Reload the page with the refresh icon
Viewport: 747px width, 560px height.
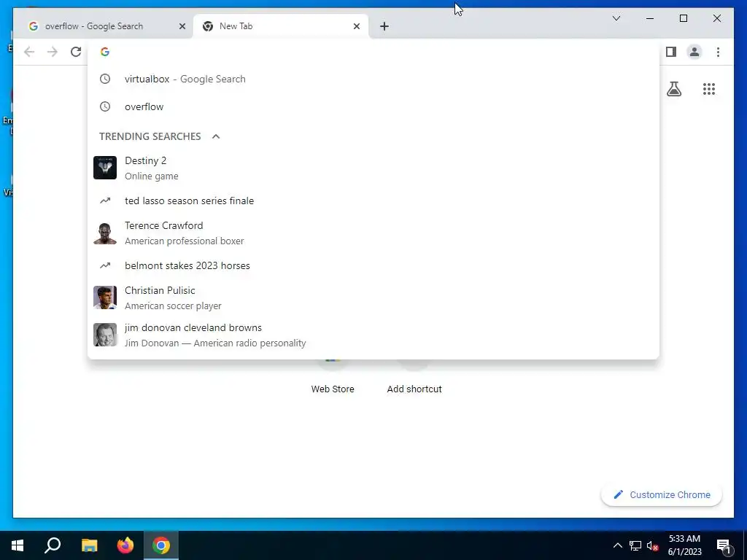point(76,52)
